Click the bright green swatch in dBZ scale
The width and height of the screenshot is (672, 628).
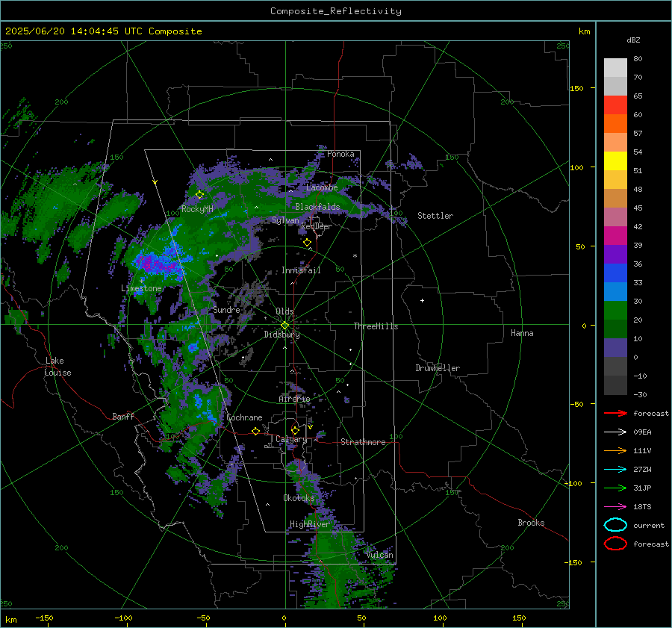click(615, 311)
